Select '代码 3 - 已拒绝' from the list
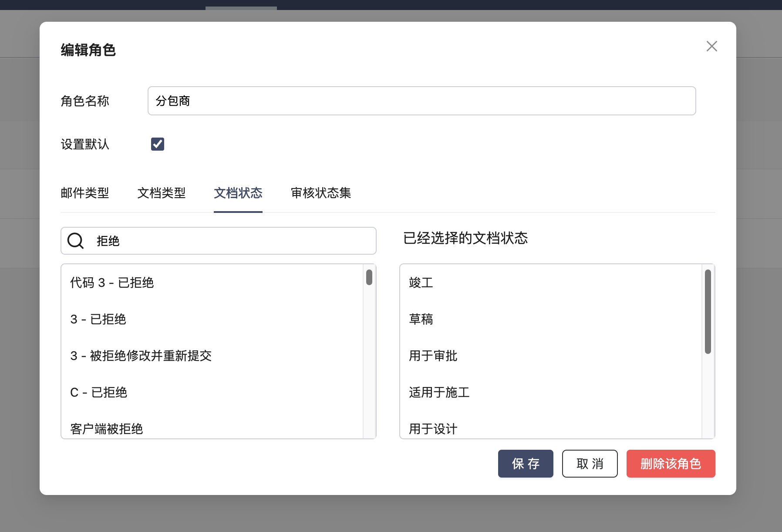 (112, 283)
